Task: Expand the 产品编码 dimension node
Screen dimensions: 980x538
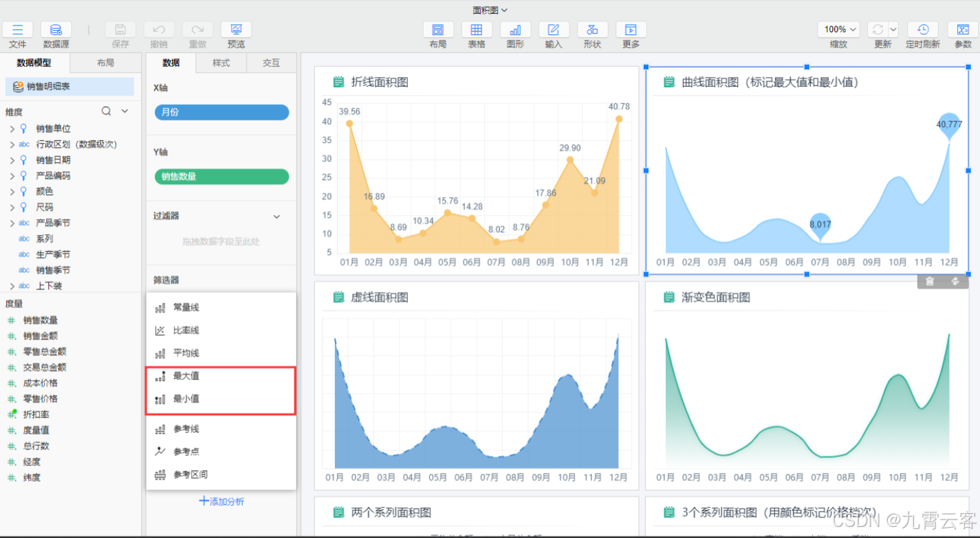Action: point(12,176)
